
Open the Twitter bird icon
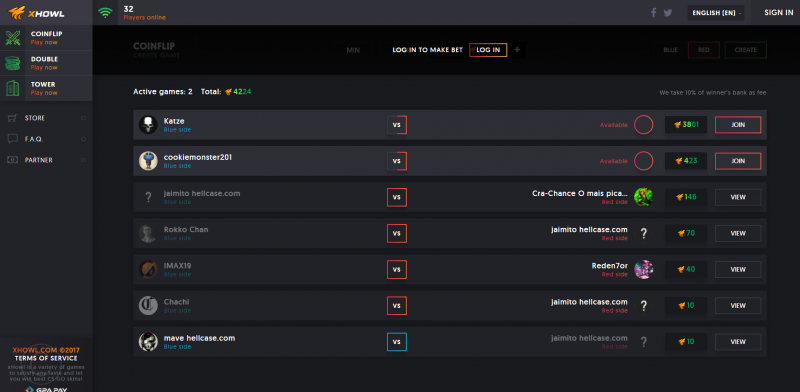pos(668,13)
